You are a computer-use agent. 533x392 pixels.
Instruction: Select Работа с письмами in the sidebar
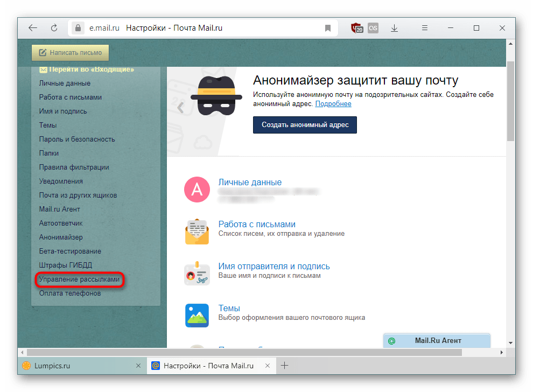(71, 97)
